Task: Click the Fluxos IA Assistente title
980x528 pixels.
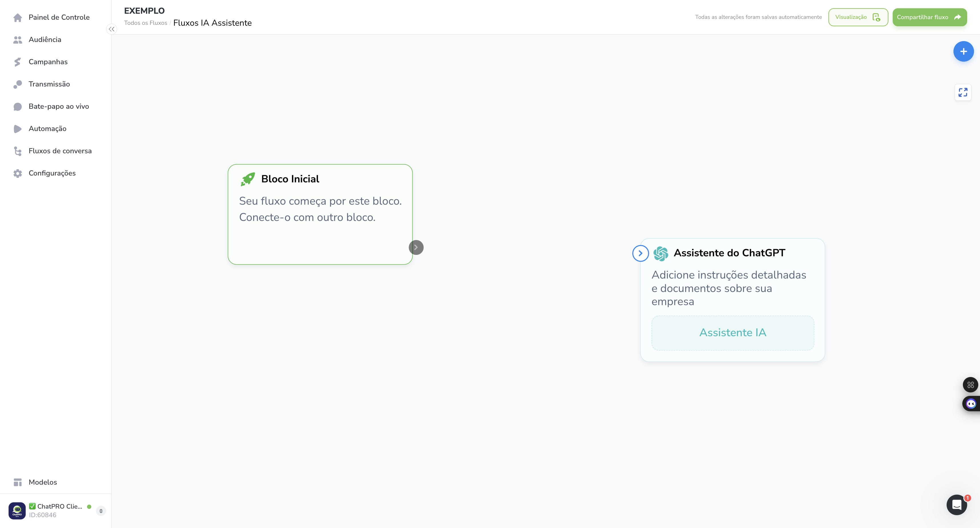Action: pyautogui.click(x=212, y=23)
